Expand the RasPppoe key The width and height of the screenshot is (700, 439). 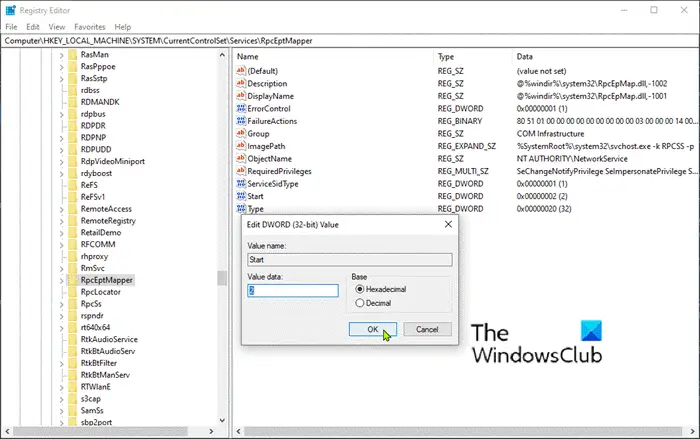(62, 67)
